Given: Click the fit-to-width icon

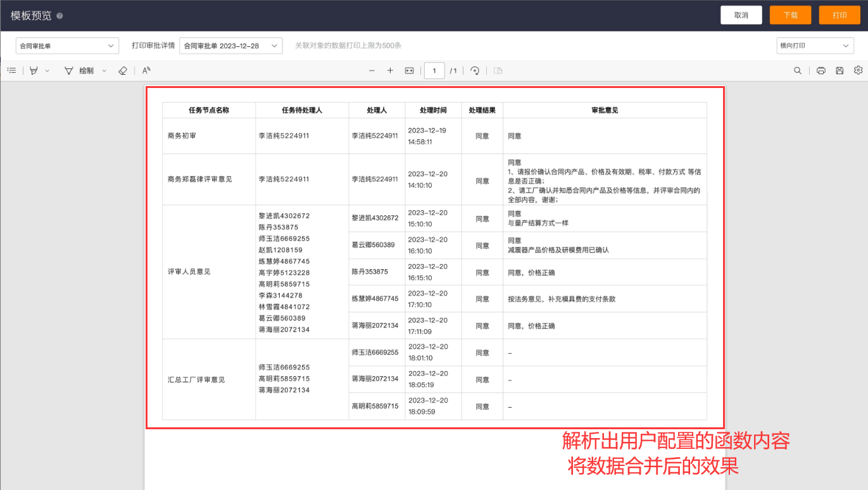Looking at the screenshot, I should (x=409, y=70).
